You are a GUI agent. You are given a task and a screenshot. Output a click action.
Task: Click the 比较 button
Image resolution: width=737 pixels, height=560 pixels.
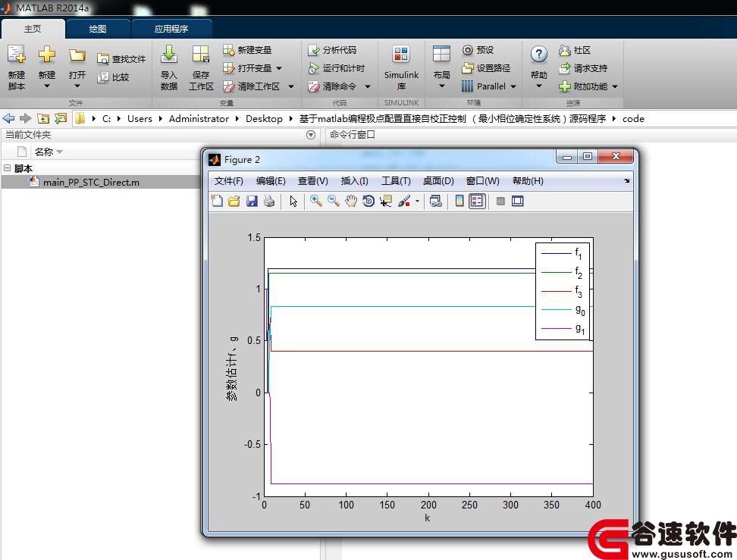113,77
